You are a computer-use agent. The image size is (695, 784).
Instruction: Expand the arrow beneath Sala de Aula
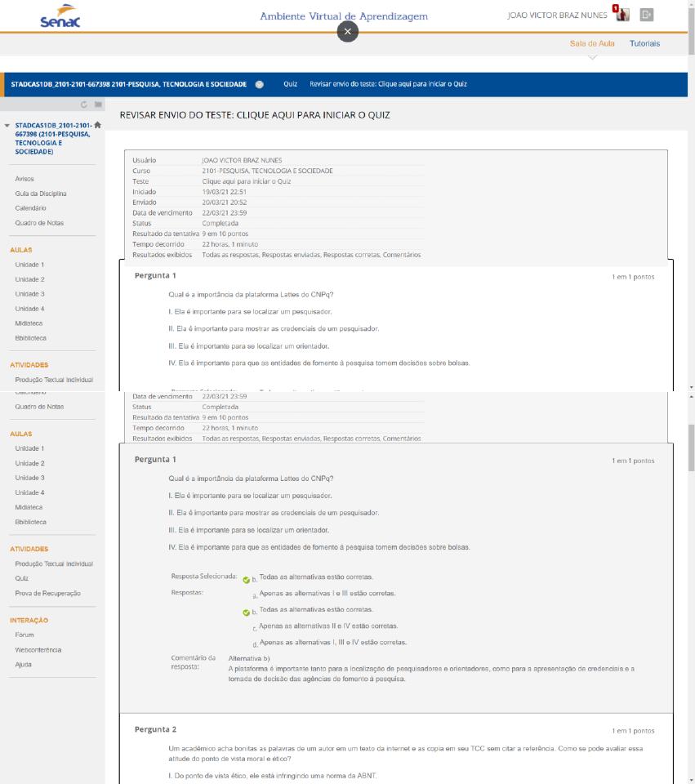(592, 58)
